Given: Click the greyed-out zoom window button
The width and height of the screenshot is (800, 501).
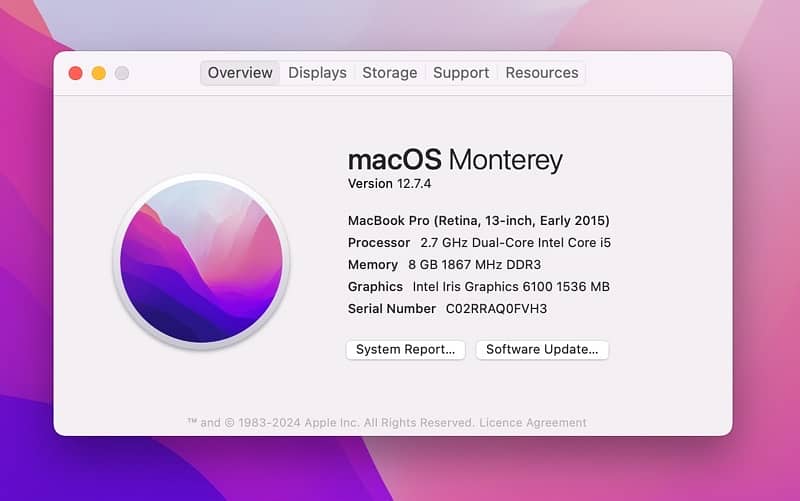Looking at the screenshot, I should [x=122, y=73].
